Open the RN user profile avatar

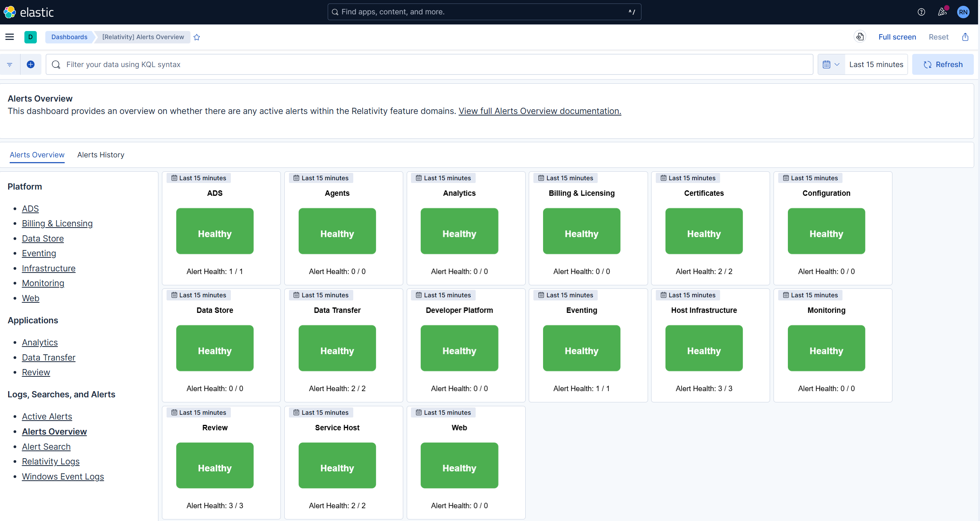pyautogui.click(x=963, y=12)
